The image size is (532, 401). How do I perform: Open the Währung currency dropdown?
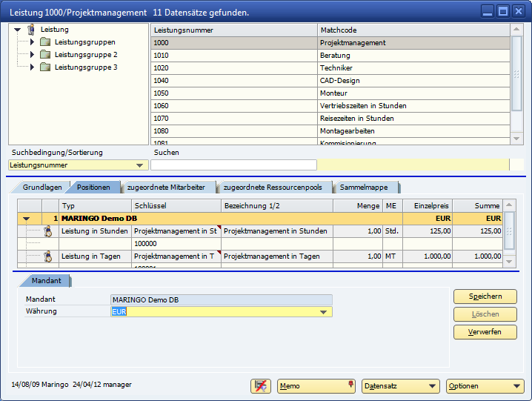[x=323, y=312]
